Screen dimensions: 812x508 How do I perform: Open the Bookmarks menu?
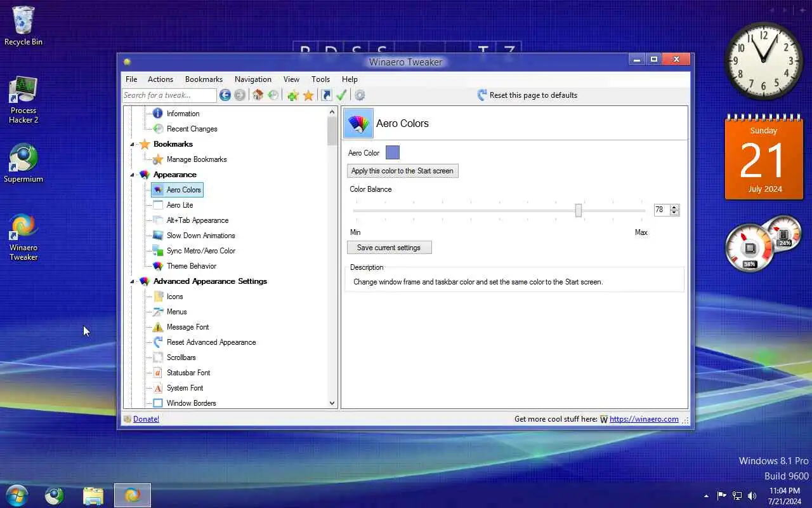[204, 79]
